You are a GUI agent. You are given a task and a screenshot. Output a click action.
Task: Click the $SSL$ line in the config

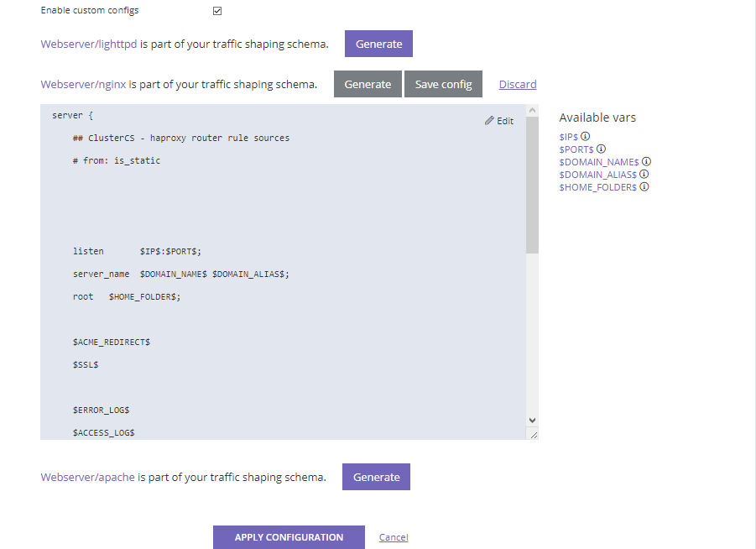[x=86, y=364]
